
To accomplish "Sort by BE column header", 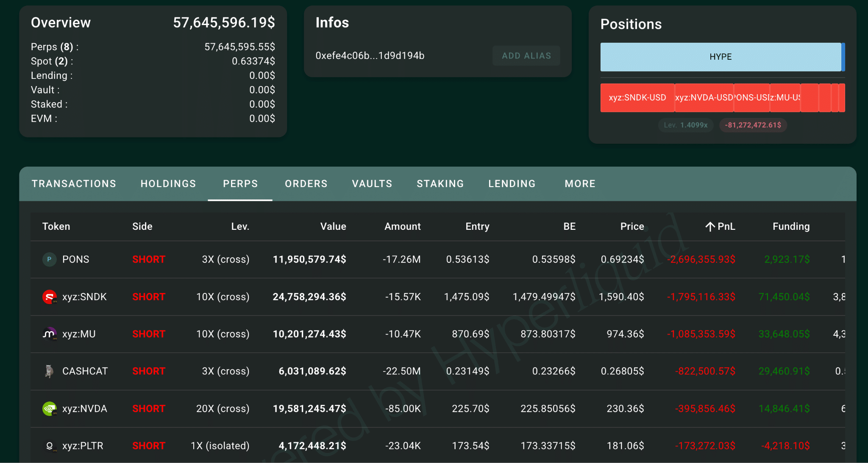I will 570,226.
